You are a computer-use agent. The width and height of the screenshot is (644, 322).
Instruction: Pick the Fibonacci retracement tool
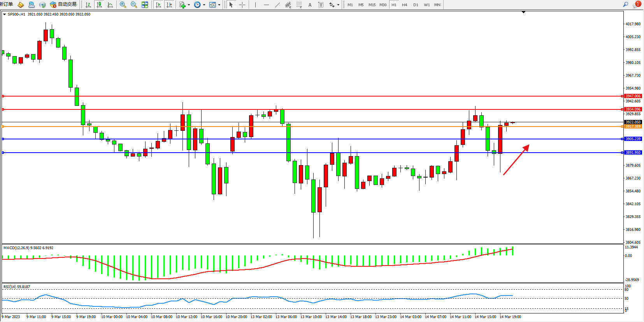pos(299,5)
